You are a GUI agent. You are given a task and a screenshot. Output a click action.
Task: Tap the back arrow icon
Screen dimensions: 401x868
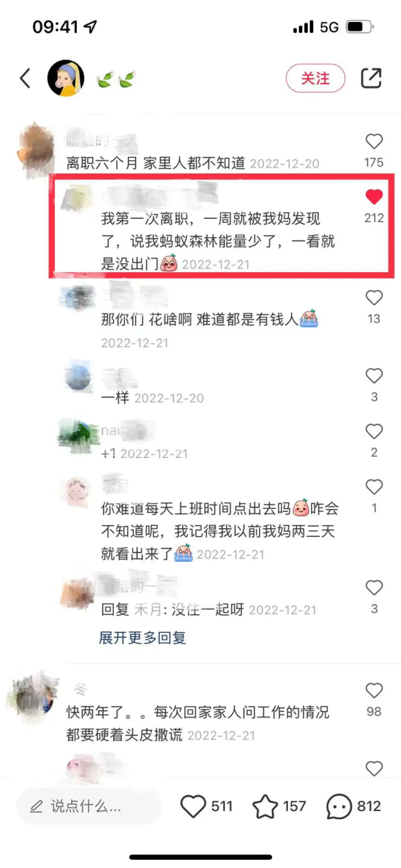(x=25, y=78)
